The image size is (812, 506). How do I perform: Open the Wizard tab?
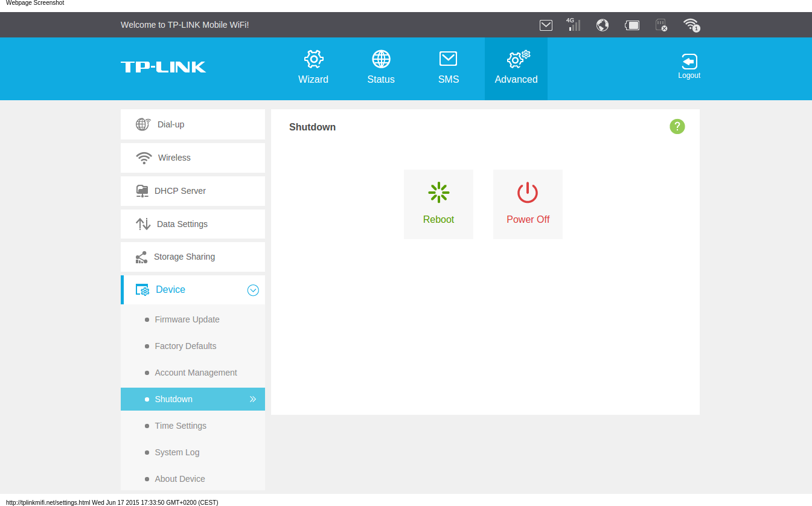[313, 68]
